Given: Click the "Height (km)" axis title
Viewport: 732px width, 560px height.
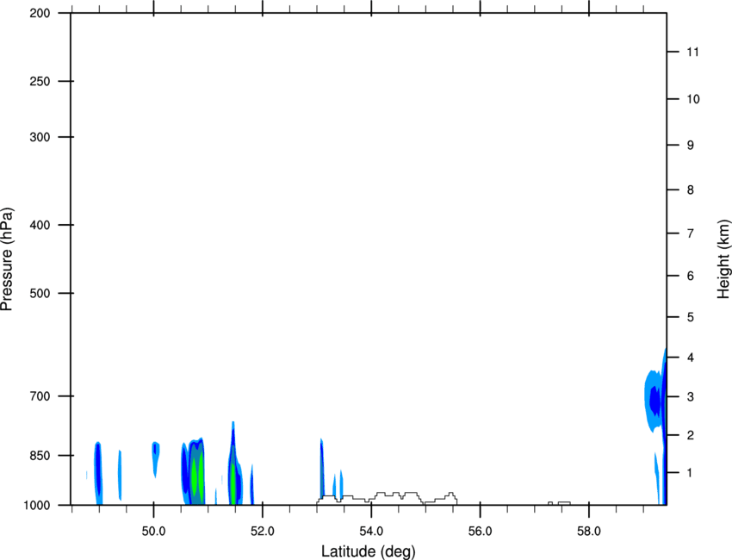Looking at the screenshot, I should point(723,259).
